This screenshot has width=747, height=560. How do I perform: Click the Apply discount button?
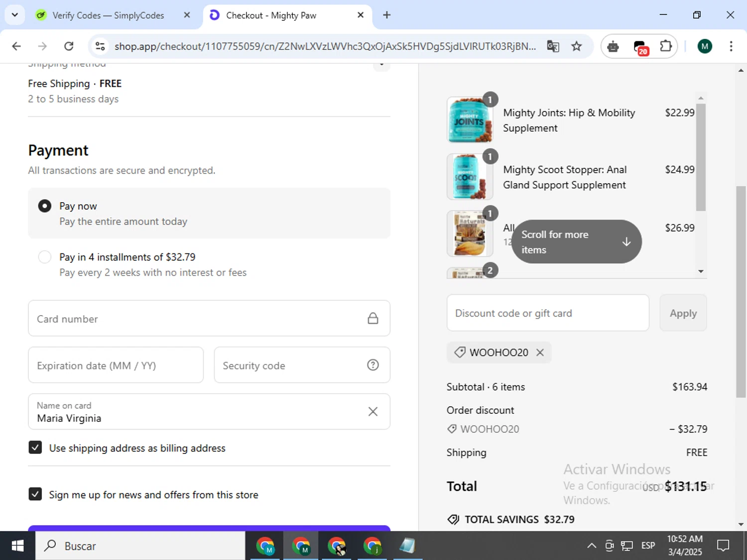coord(683,313)
